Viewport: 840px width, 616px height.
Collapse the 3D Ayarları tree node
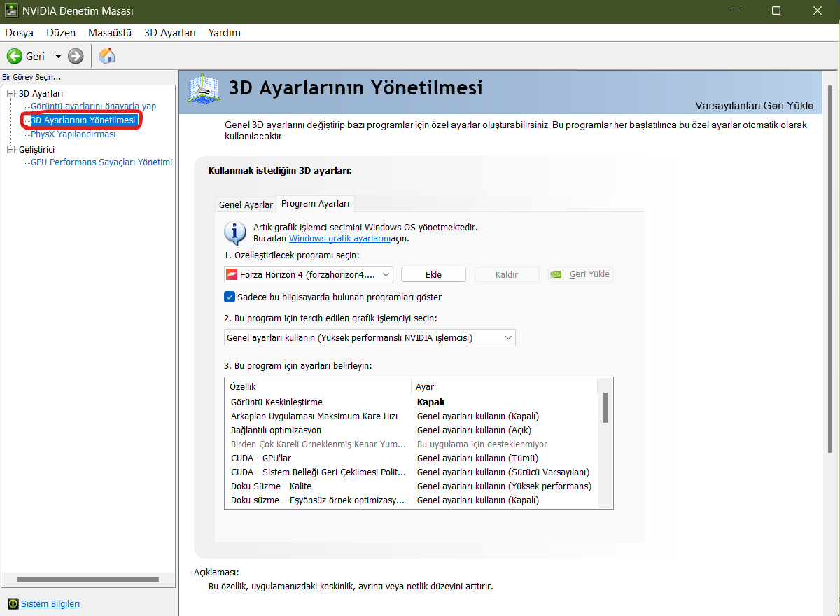click(x=10, y=93)
